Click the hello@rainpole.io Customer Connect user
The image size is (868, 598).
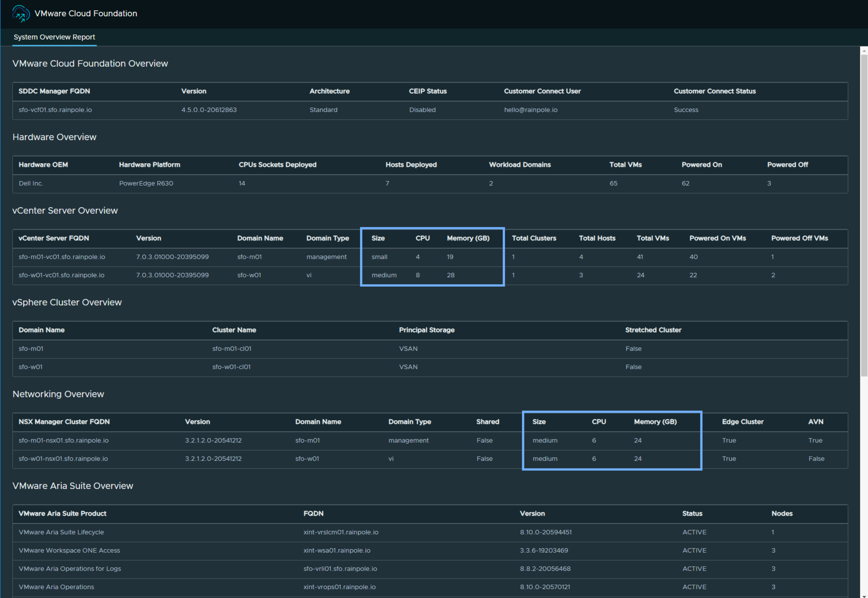click(x=531, y=110)
